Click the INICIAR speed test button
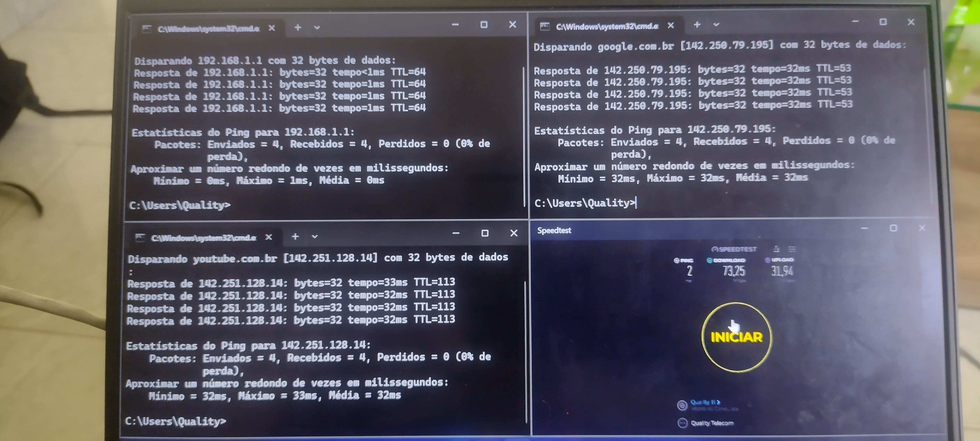Screen dimensions: 980x441 click(x=736, y=337)
